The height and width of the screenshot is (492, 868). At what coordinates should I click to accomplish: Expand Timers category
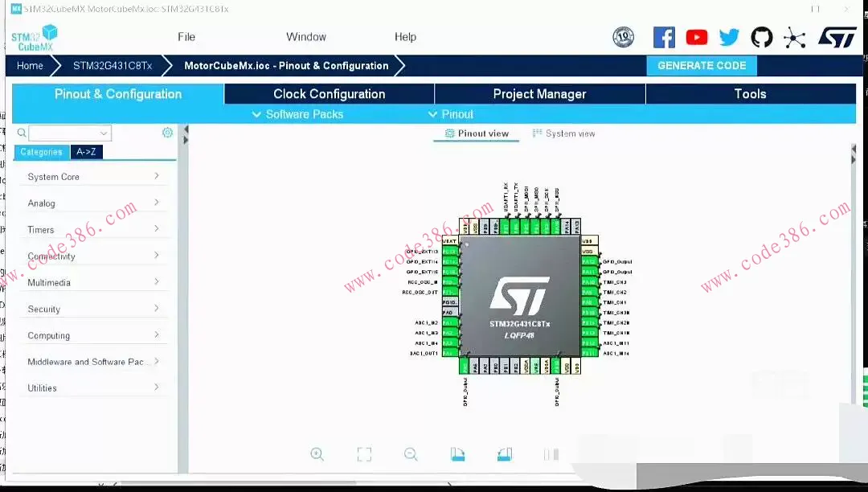[x=93, y=230]
